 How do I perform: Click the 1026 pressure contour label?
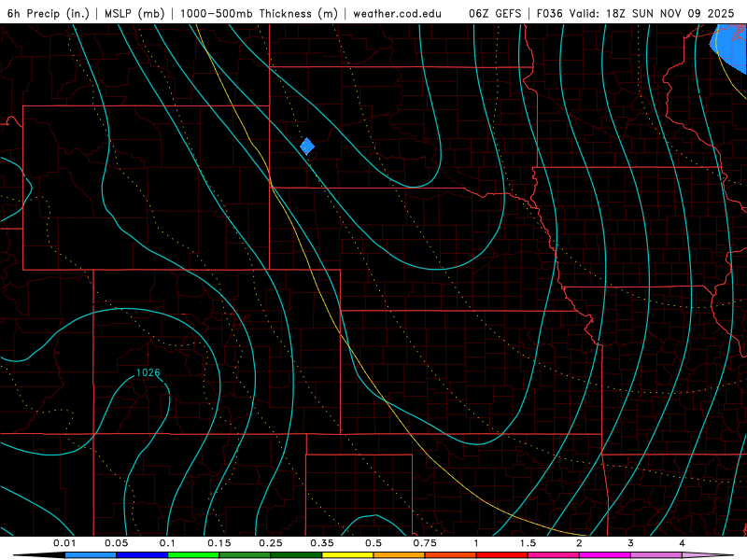tap(148, 372)
